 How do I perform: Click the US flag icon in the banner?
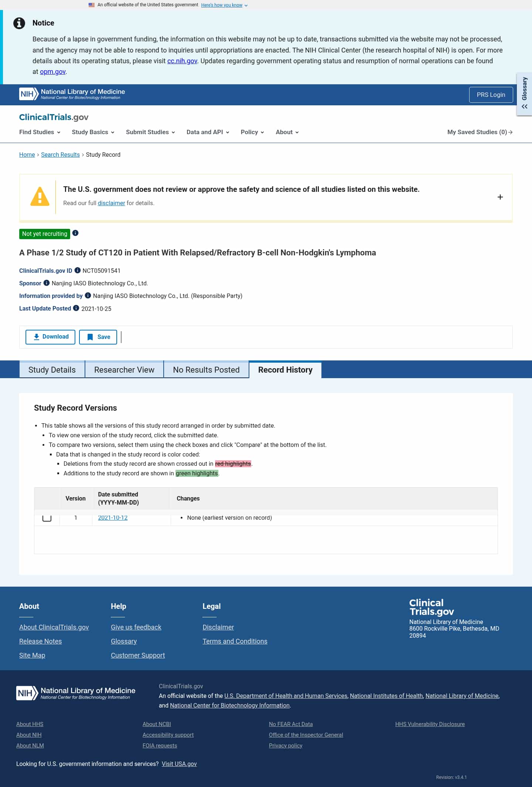coord(92,5)
